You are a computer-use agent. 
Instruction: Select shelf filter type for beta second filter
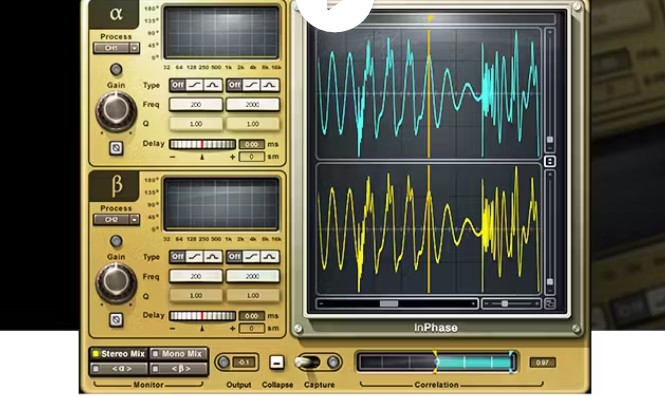[252, 257]
